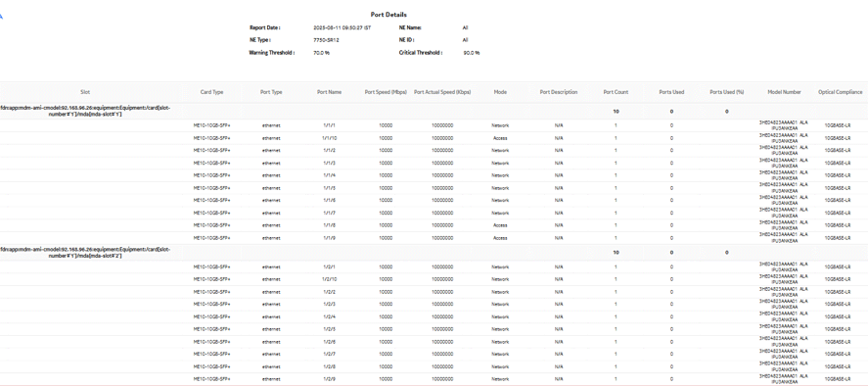The height and width of the screenshot is (386, 868).
Task: Click port name 1/2/8
Action: tap(330, 366)
